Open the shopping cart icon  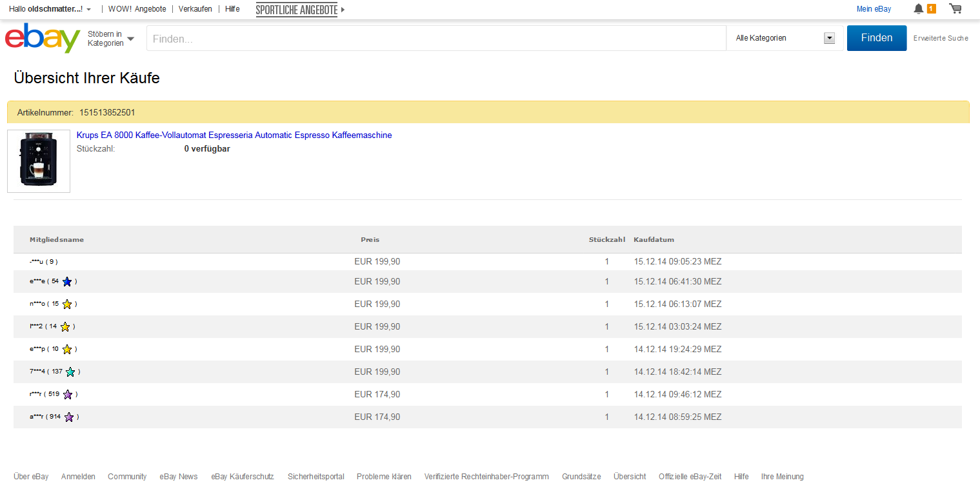[955, 8]
